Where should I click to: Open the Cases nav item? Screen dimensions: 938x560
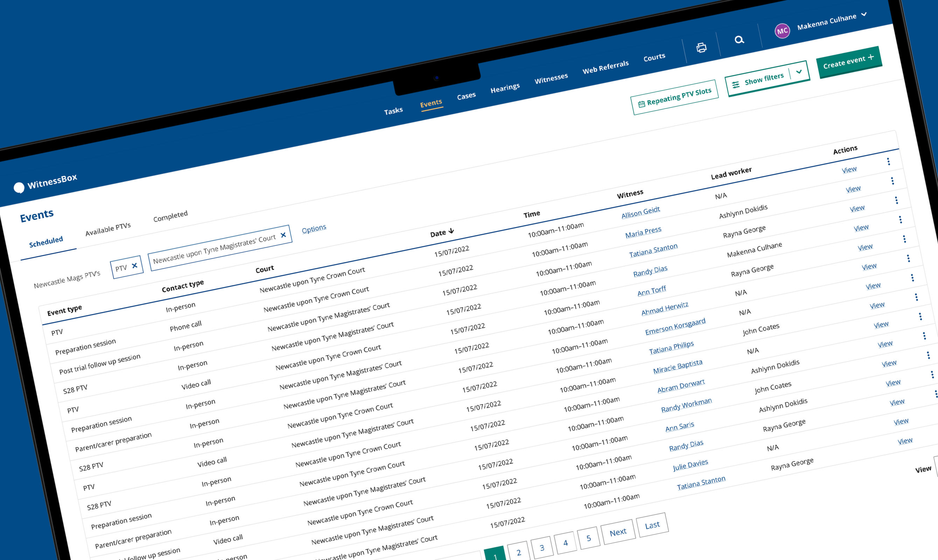tap(466, 96)
